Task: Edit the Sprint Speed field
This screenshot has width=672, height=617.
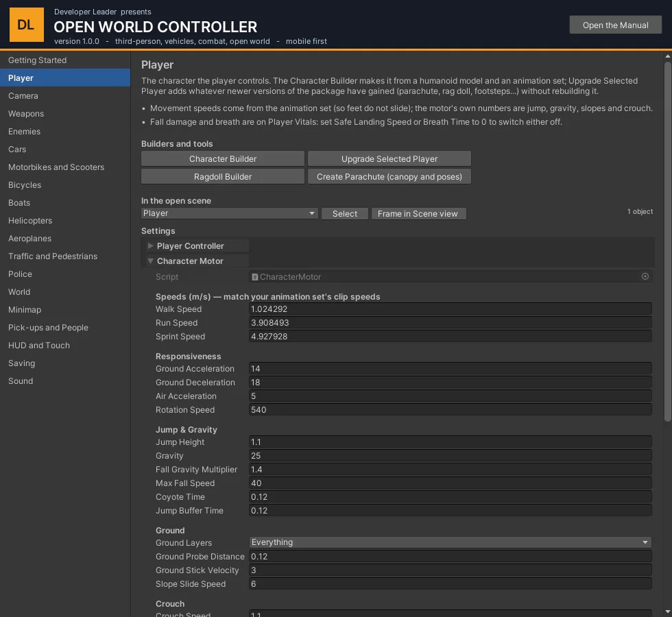Action: pyautogui.click(x=450, y=337)
